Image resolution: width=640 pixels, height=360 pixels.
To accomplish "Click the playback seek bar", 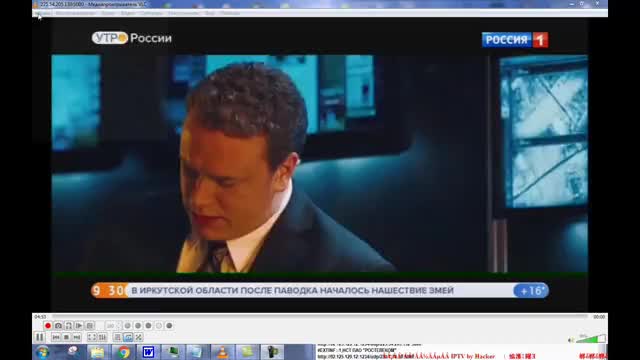I will [320, 316].
